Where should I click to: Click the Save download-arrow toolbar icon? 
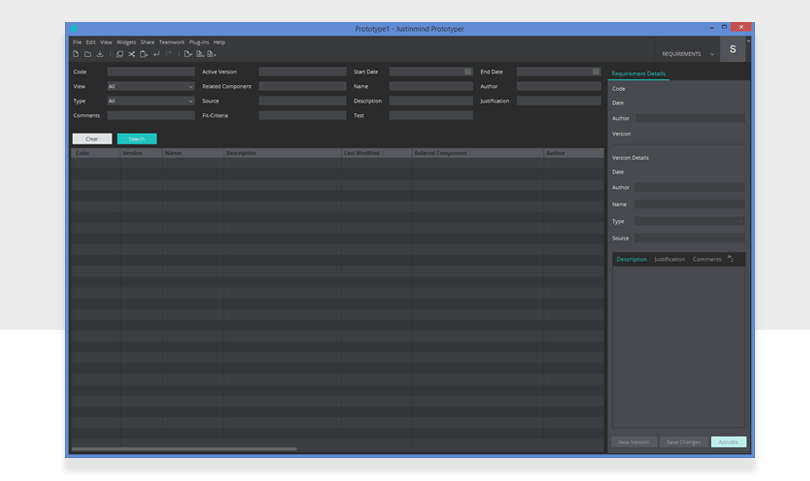[100, 54]
